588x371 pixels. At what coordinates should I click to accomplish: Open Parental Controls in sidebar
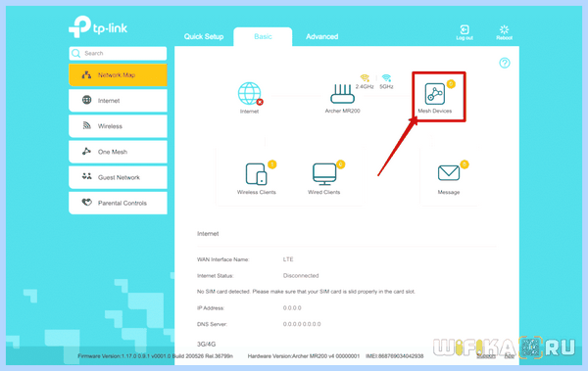tap(118, 203)
